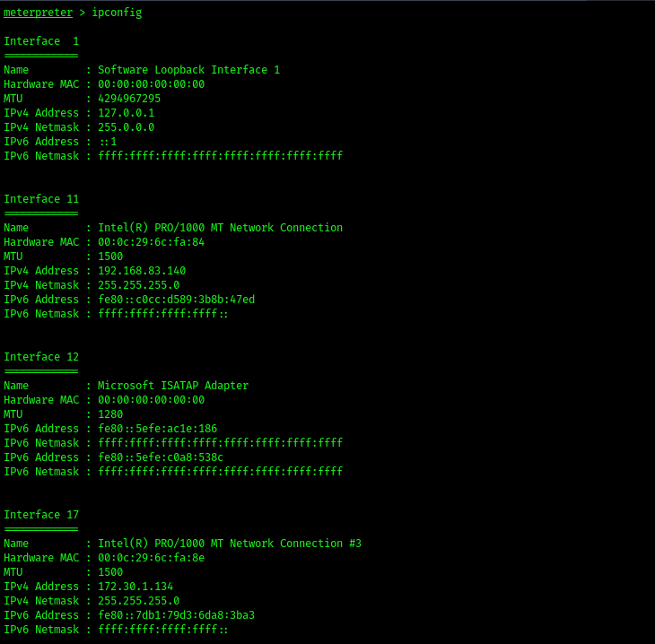Click the 'Interface 17' heading

[x=41, y=515]
